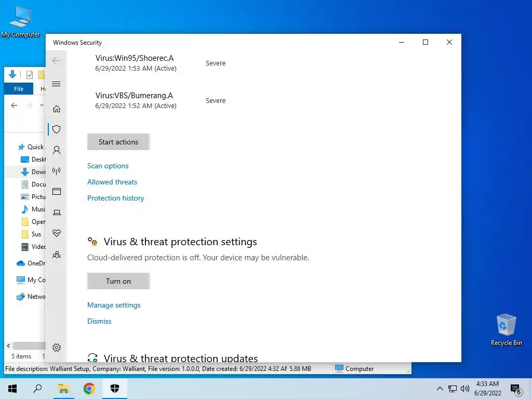Open Settings gear in Windows Security sidebar

(56, 348)
